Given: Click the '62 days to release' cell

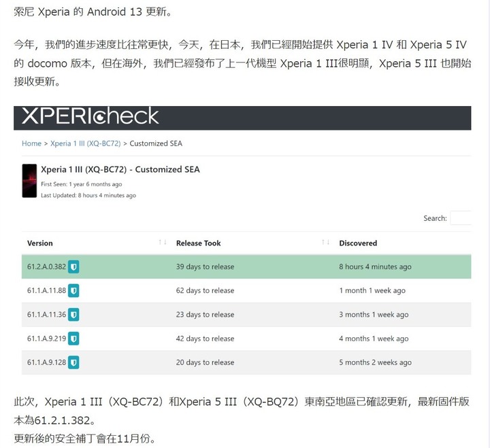Looking at the screenshot, I should pos(205,291).
